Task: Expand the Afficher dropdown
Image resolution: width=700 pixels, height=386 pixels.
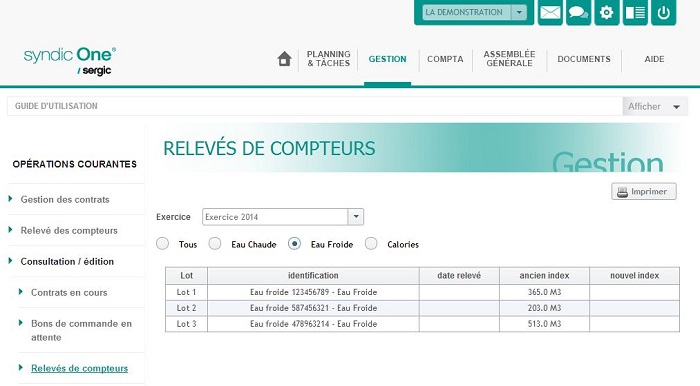Action: 654,106
